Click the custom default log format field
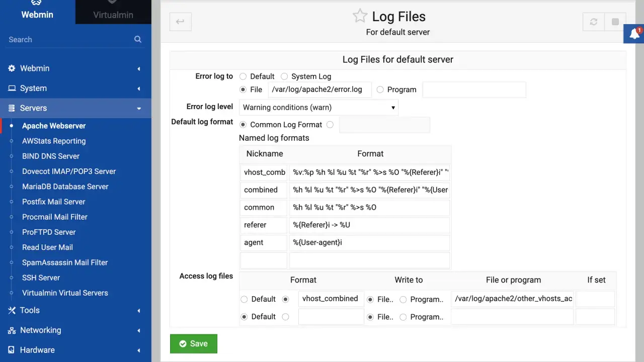This screenshot has width=644, height=362. 384,125
